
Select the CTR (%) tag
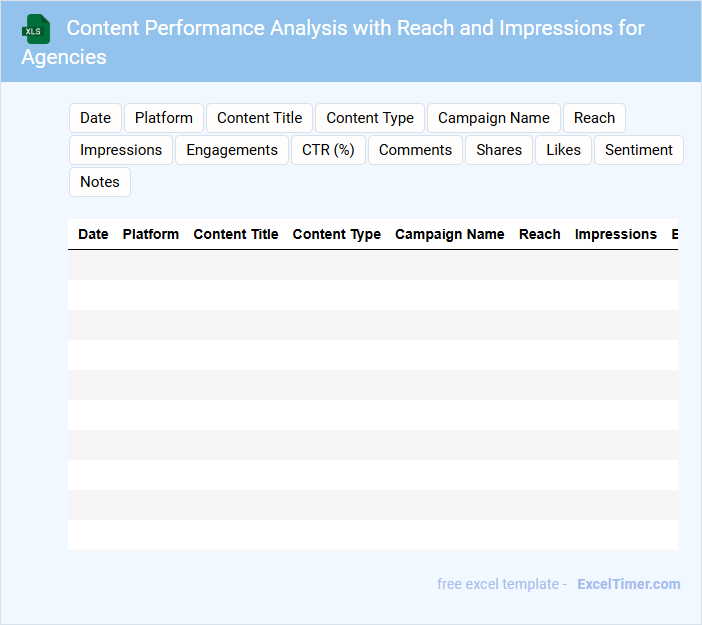click(x=329, y=150)
